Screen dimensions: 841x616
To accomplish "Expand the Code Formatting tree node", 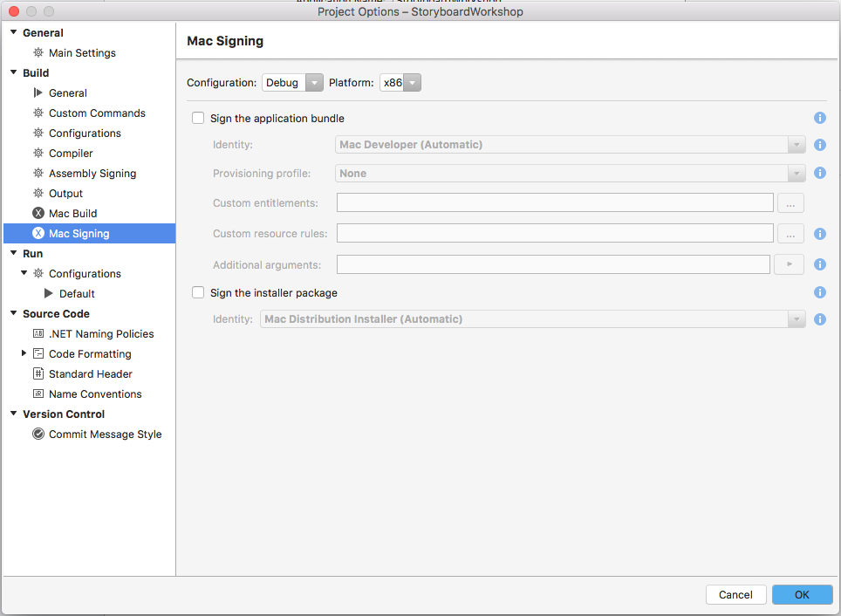I will 24,353.
